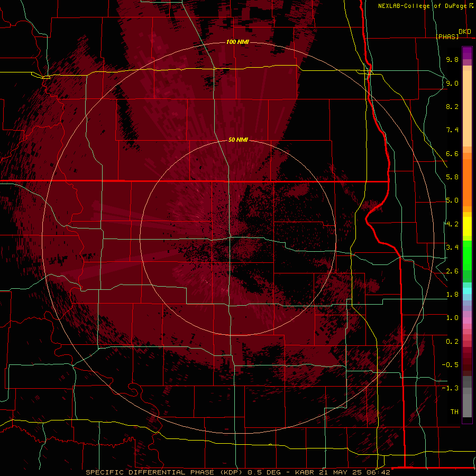This screenshot has height=476, width=476.
Task: Click the 100 NMI range ring label
Action: [237, 42]
